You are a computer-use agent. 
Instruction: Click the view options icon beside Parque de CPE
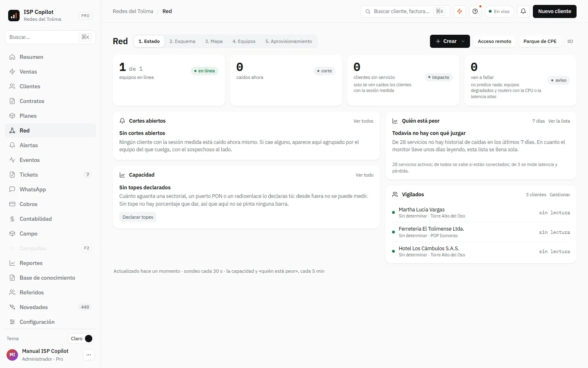point(570,41)
